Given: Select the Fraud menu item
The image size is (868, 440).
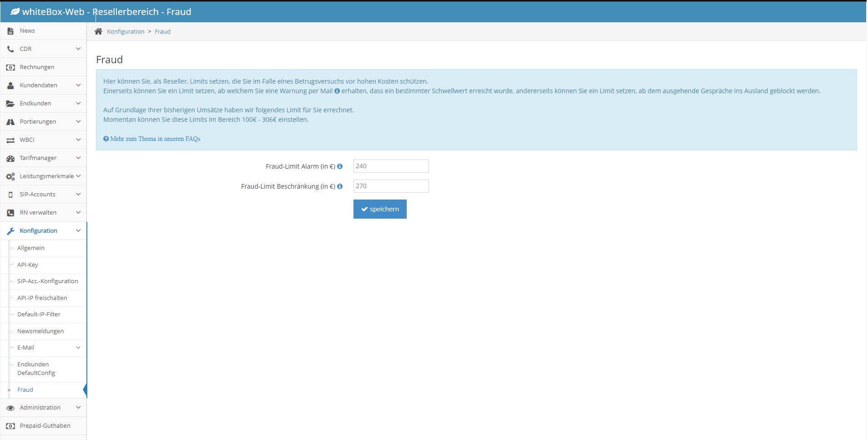Looking at the screenshot, I should [25, 390].
